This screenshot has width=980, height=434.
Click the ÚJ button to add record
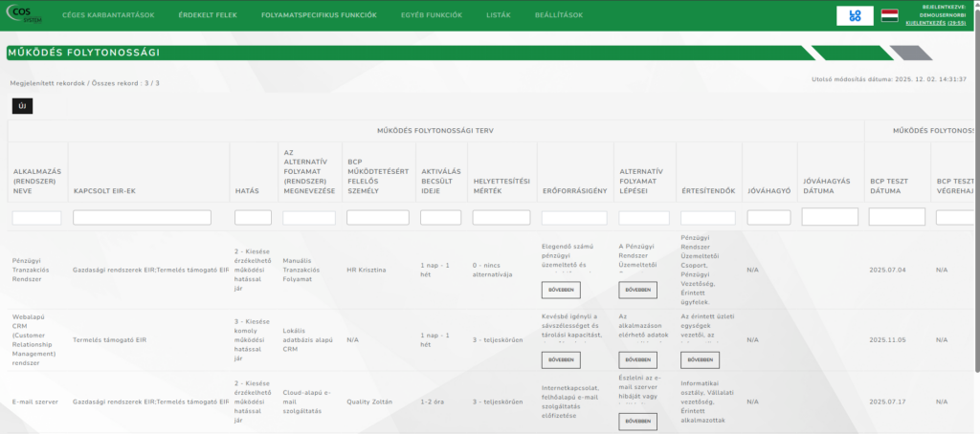pyautogui.click(x=23, y=106)
